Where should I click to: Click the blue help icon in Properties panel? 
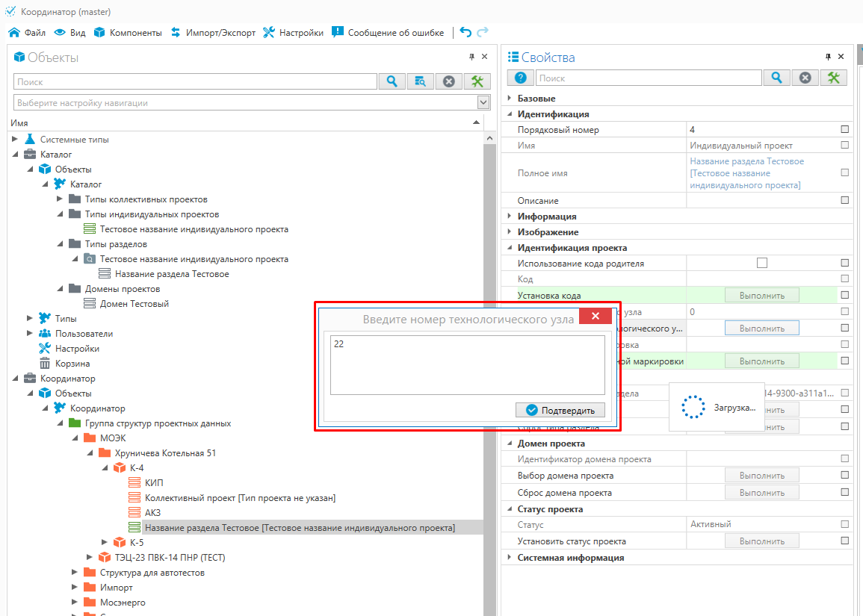(520, 78)
